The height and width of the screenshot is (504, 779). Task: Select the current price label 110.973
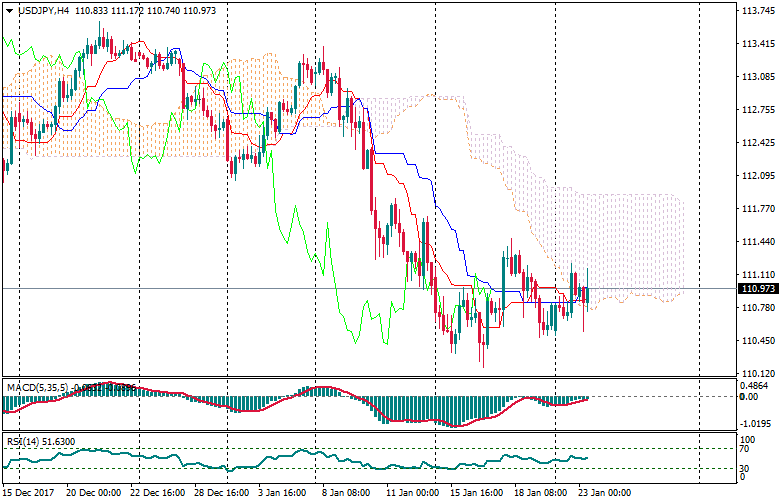click(x=757, y=289)
